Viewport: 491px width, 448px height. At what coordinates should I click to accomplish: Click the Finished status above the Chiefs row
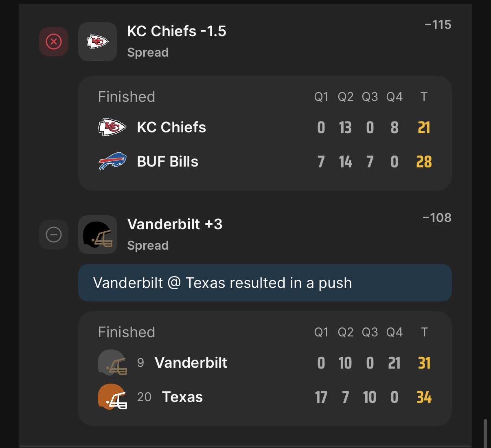[x=127, y=97]
